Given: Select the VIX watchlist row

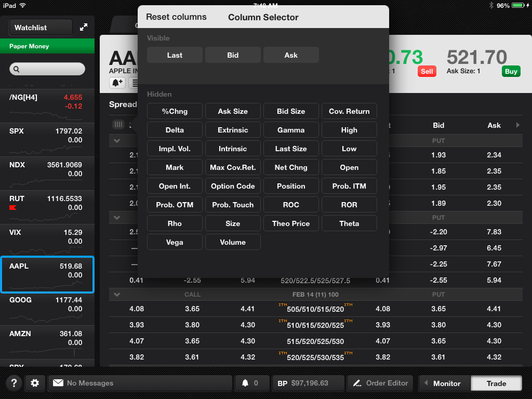Looking at the screenshot, I should point(47,241).
